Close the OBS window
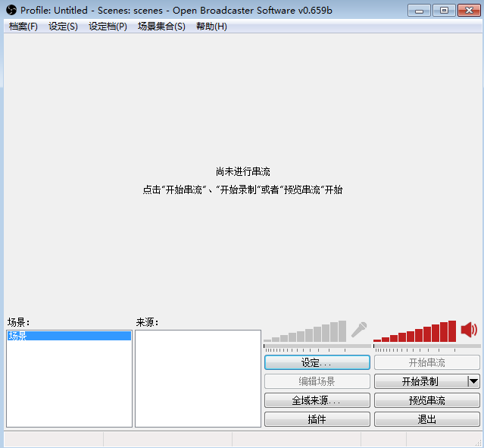 click(x=469, y=11)
